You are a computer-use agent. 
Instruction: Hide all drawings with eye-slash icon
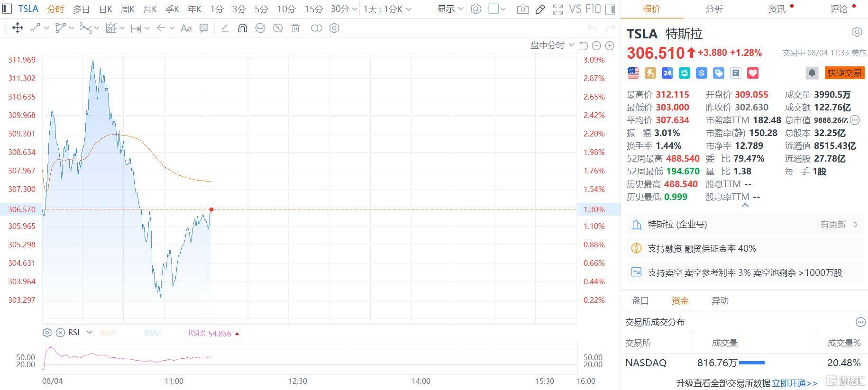click(x=278, y=28)
